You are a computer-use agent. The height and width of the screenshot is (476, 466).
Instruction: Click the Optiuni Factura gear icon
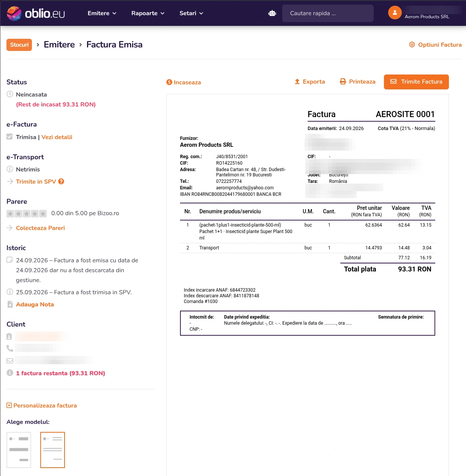pos(412,44)
